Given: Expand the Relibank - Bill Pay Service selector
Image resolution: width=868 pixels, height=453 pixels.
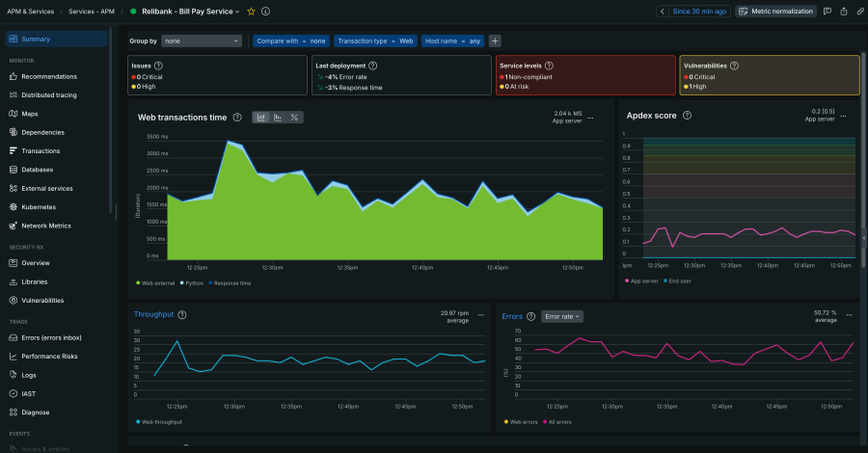Looking at the screenshot, I should (190, 11).
